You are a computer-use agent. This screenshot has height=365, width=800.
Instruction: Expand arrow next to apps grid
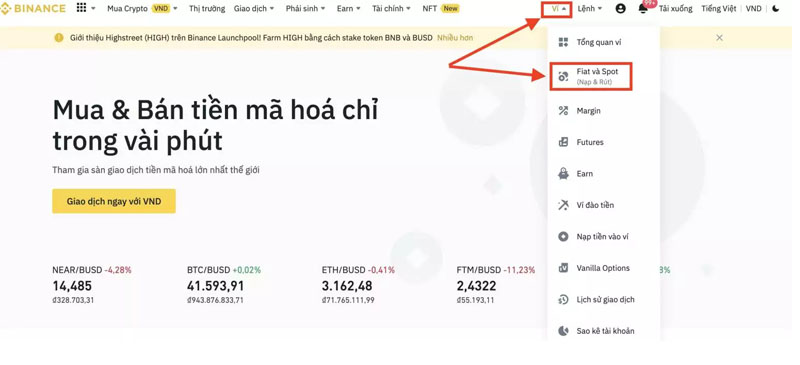coord(93,9)
